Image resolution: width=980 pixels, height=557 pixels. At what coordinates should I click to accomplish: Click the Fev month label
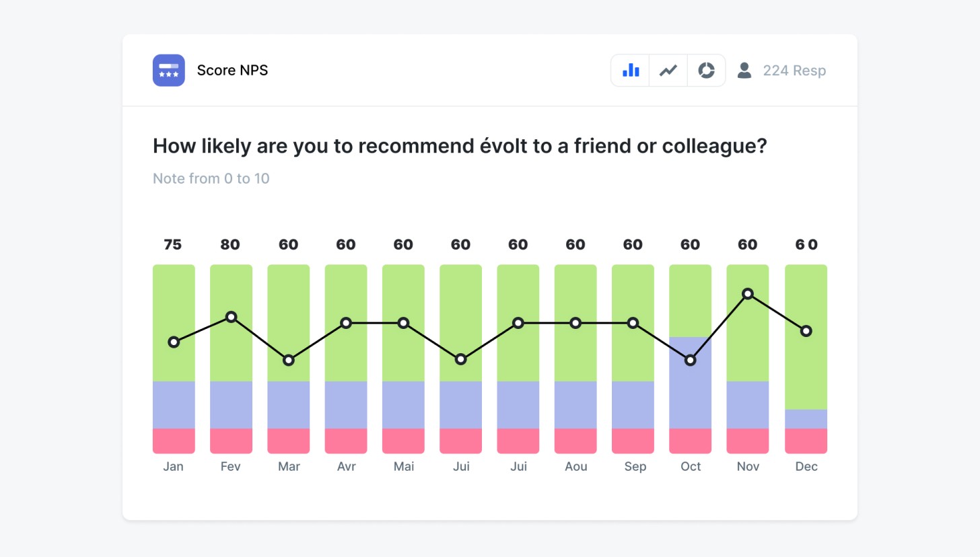coord(231,466)
